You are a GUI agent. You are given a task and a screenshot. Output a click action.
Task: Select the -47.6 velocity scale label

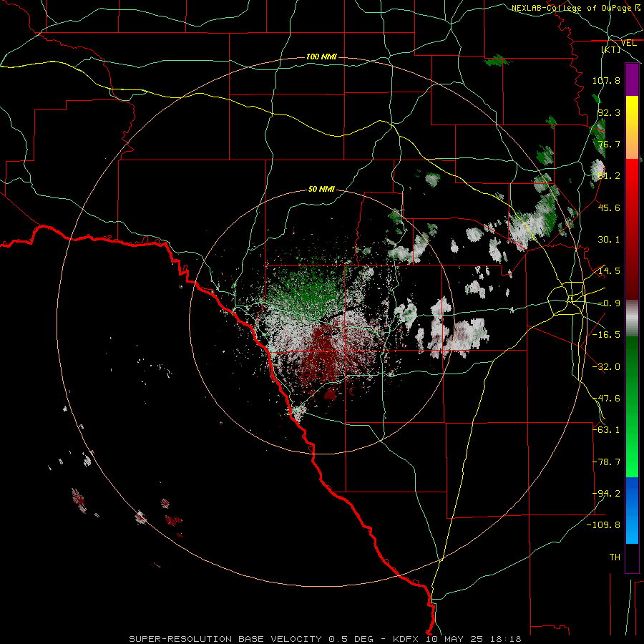pos(606,399)
